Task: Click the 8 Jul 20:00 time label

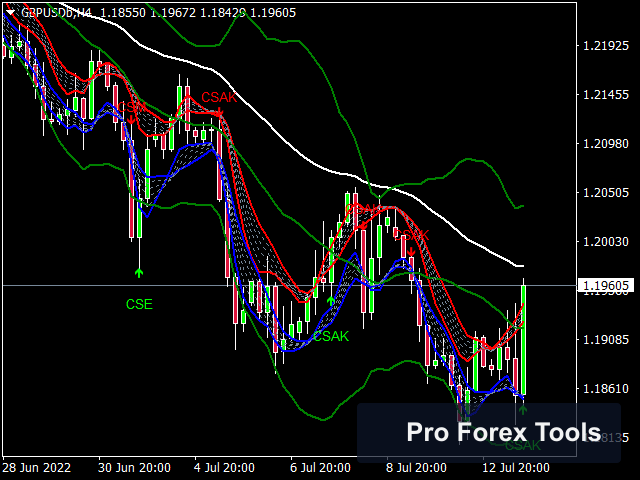Action: pyautogui.click(x=416, y=468)
